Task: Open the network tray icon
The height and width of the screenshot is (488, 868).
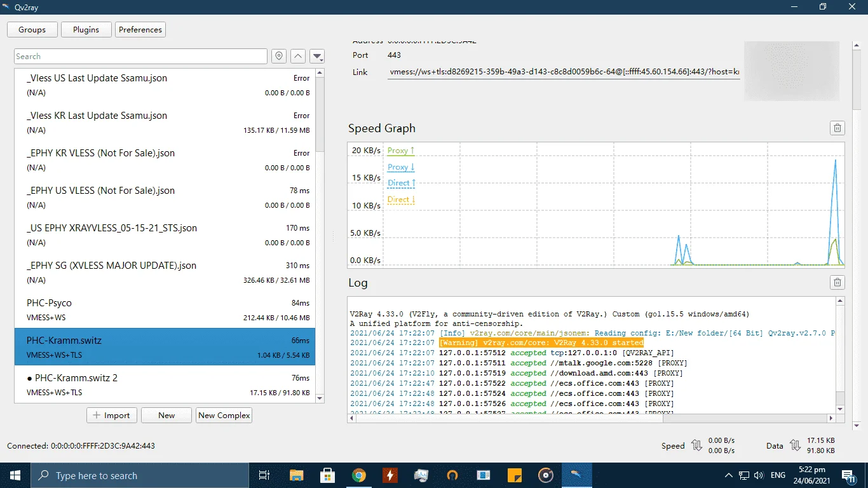Action: pyautogui.click(x=744, y=475)
